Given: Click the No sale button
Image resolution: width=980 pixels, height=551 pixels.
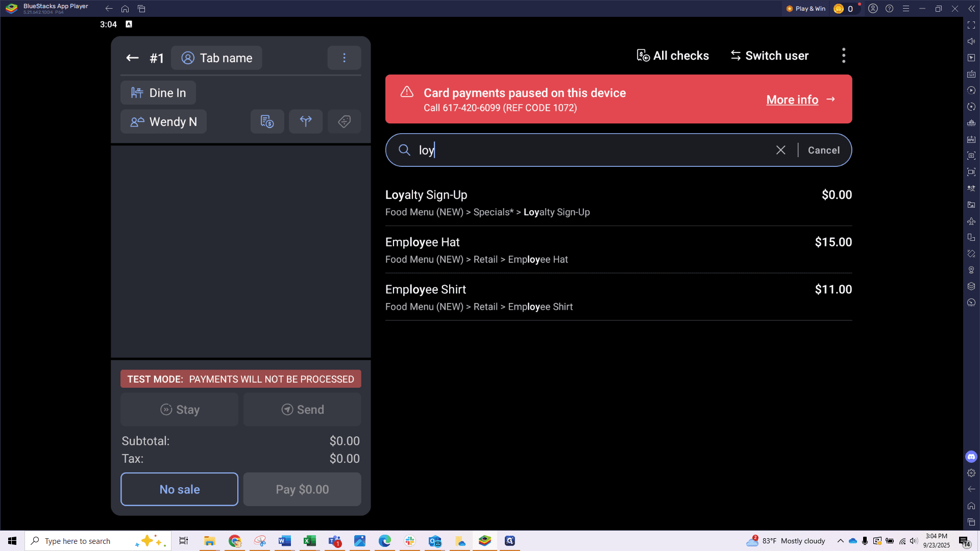Looking at the screenshot, I should [x=179, y=489].
